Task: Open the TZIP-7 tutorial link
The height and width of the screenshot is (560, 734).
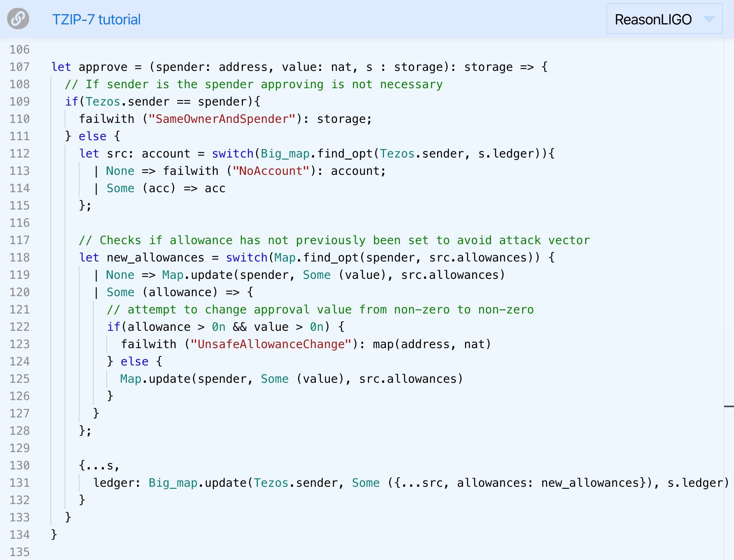Action: point(96,19)
